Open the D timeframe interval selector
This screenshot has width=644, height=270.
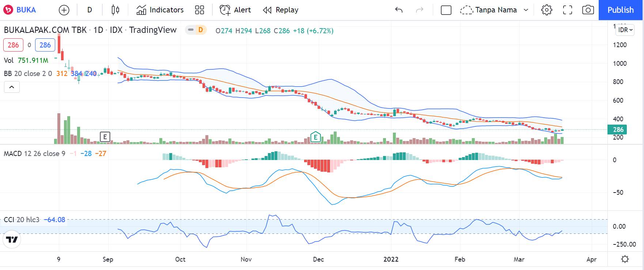point(90,10)
